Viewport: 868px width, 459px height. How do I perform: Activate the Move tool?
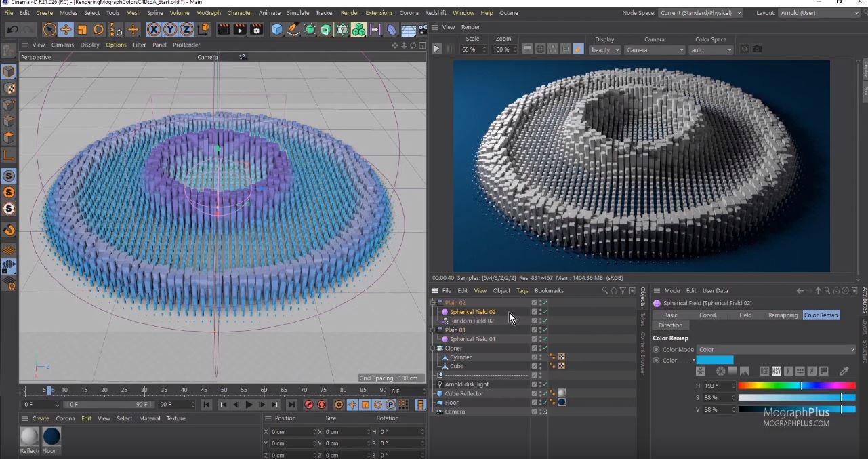coord(66,29)
